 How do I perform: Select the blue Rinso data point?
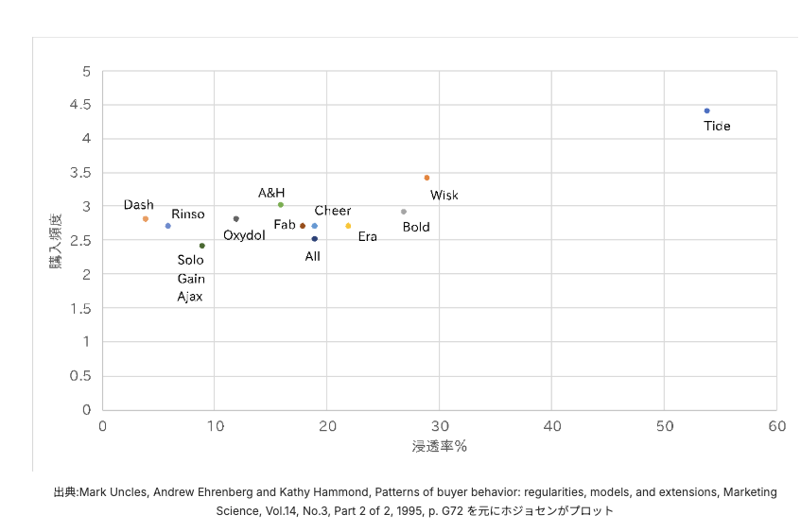[x=168, y=226]
